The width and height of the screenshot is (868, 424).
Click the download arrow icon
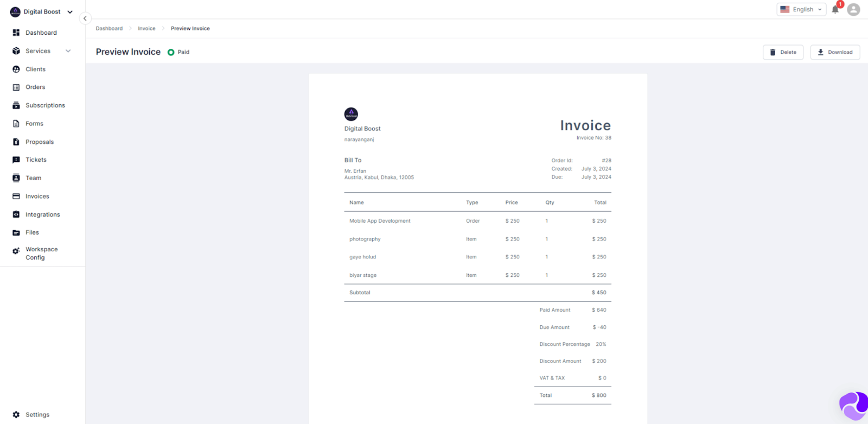tap(820, 52)
